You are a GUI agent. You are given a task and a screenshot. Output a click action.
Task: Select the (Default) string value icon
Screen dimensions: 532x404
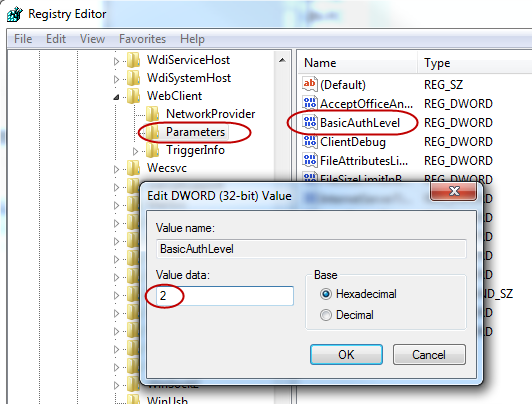[x=310, y=84]
